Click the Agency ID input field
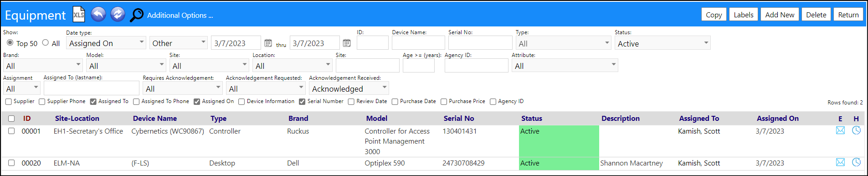Viewport: 868px width, 176px height. (477, 65)
